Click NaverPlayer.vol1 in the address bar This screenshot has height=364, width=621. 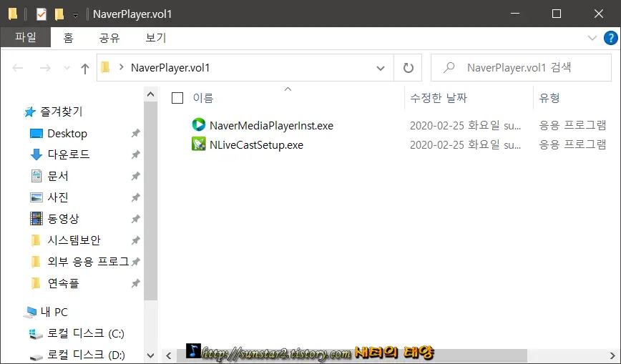170,68
